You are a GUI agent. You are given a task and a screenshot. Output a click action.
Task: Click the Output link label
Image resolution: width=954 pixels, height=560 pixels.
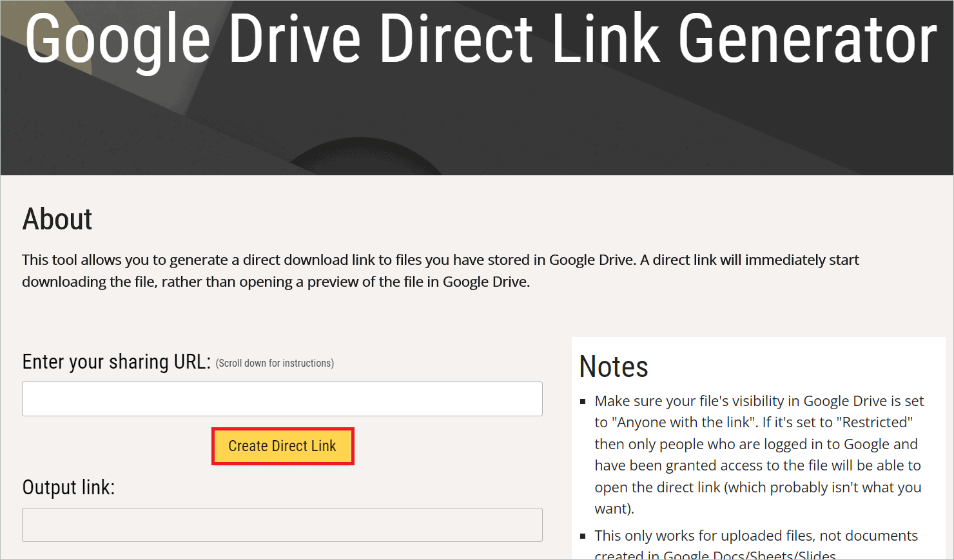click(68, 487)
